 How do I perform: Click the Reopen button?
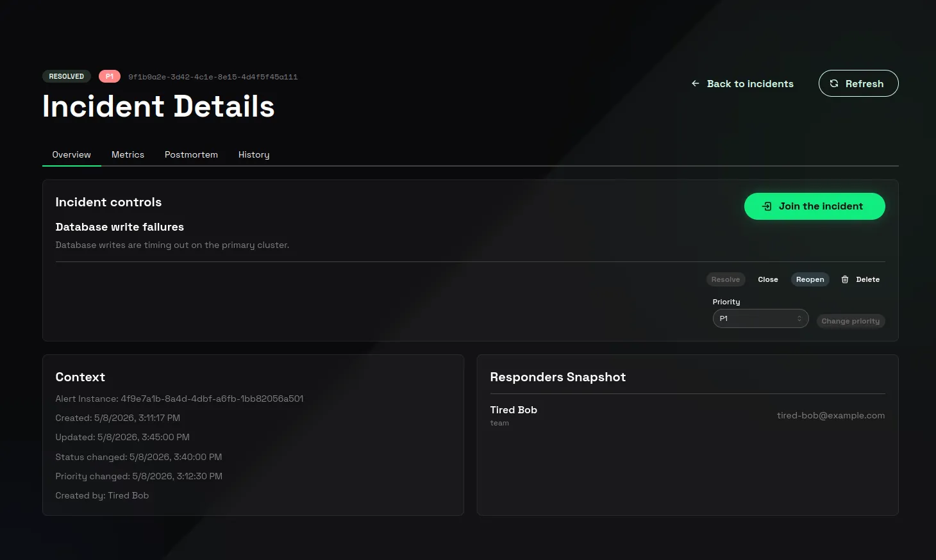pos(810,279)
